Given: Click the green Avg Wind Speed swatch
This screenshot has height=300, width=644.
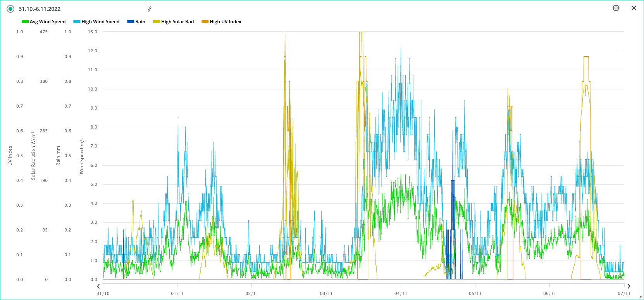Looking at the screenshot, I should (25, 22).
